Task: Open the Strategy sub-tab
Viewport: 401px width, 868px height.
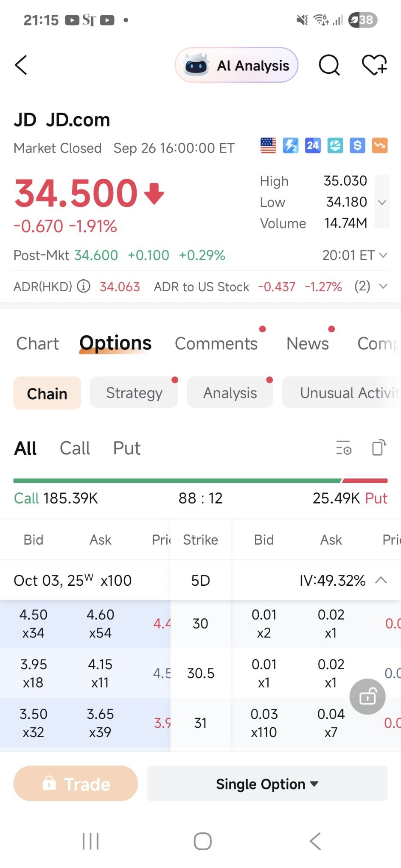Action: click(134, 393)
